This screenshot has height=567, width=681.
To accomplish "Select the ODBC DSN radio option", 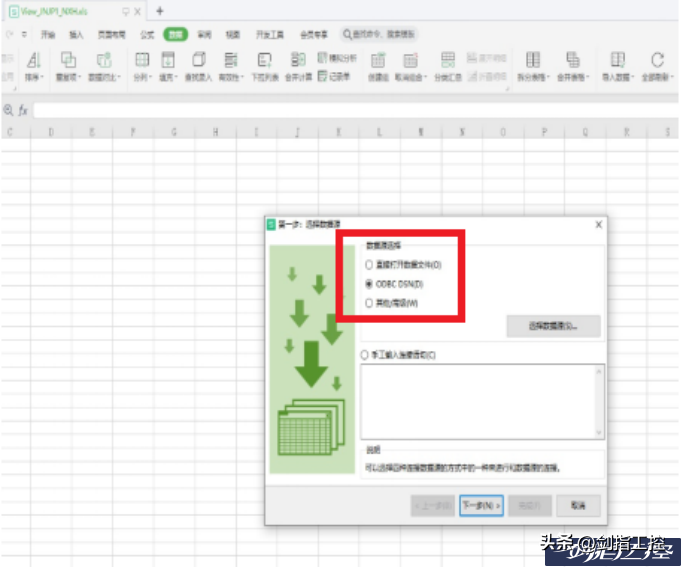I will 370,284.
